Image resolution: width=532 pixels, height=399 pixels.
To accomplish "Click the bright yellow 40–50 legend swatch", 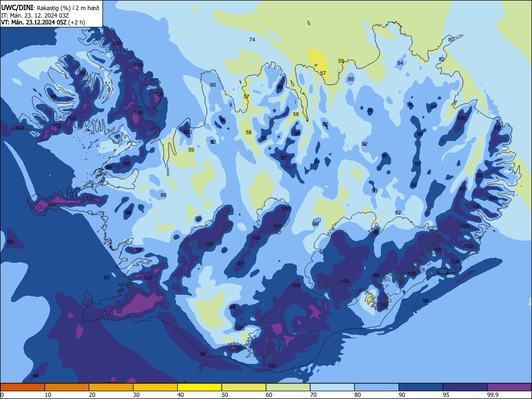I will [x=199, y=387].
